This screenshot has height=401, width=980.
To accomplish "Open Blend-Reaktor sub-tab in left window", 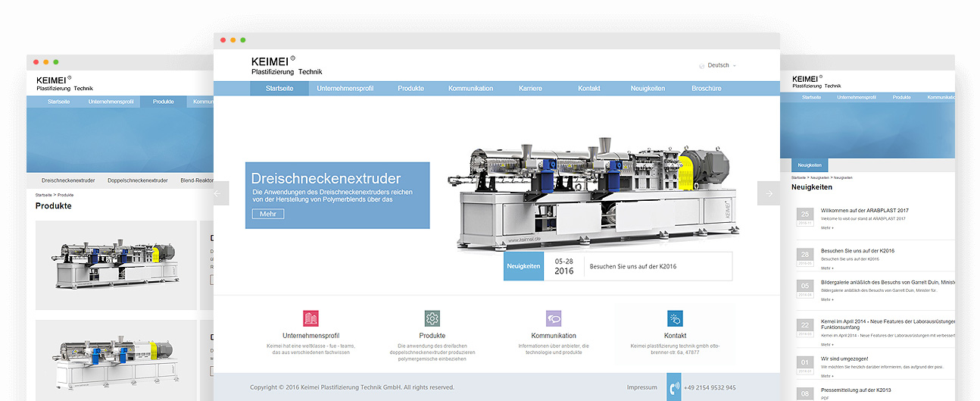I will pos(197,180).
